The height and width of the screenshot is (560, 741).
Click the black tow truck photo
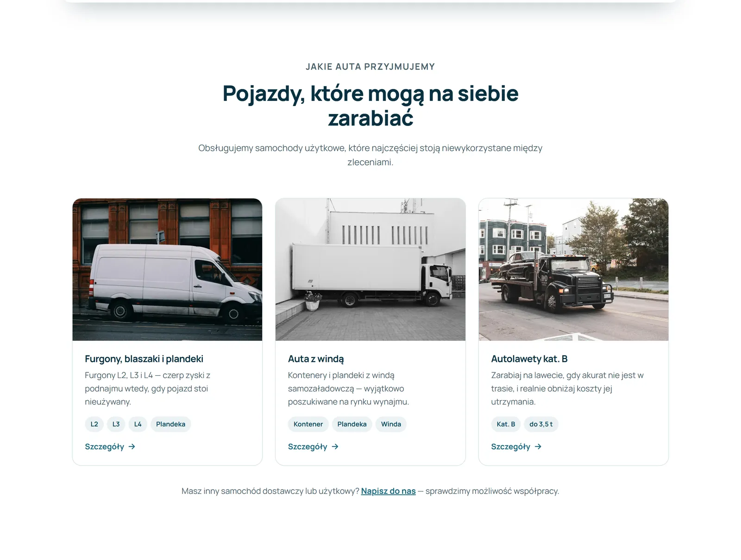[573, 270]
